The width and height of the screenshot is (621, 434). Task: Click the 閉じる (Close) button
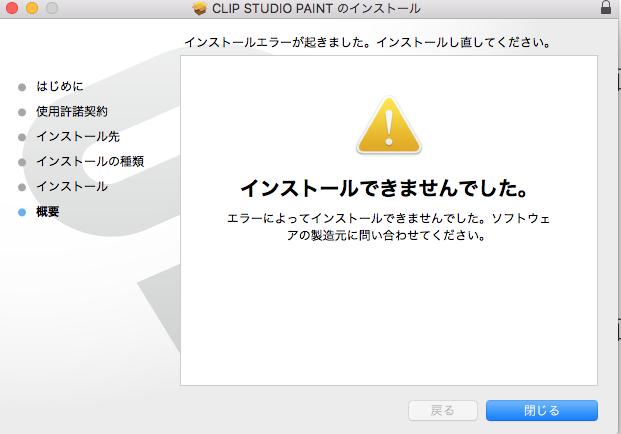(541, 410)
